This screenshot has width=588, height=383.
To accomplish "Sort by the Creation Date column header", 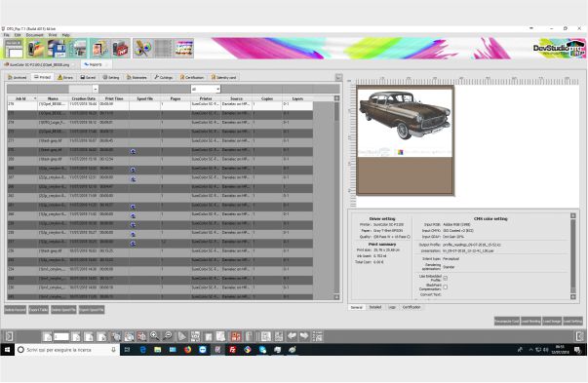I will coord(83,98).
